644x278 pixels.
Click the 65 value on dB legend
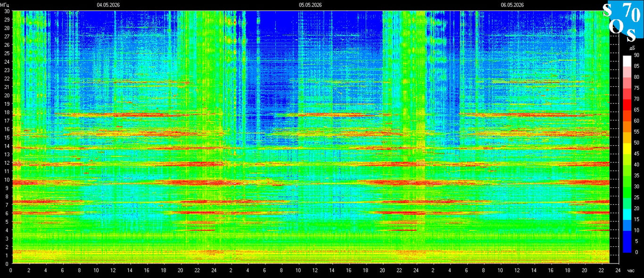point(636,110)
